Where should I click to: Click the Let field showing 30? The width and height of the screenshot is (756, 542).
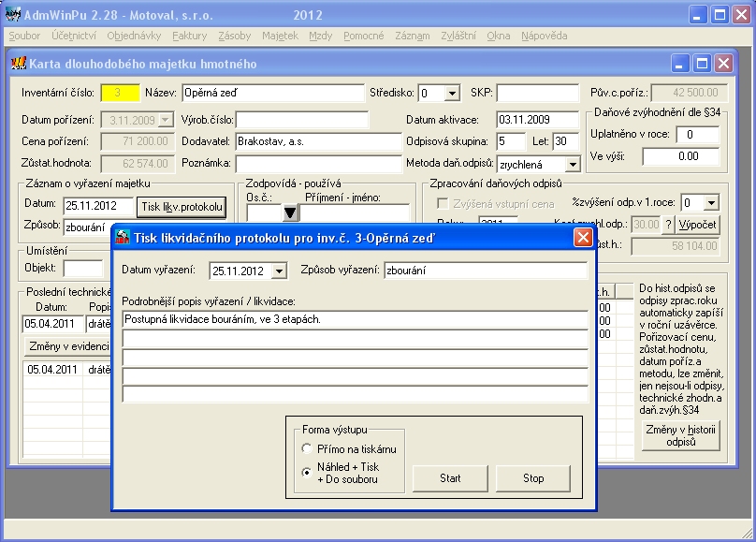(565, 141)
